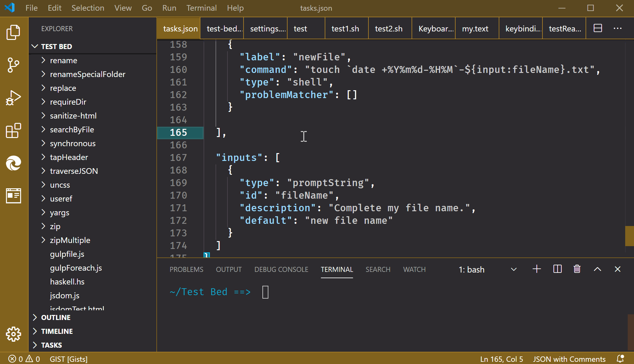This screenshot has height=364, width=634.
Task: Open the Extensions view
Action: tap(14, 131)
